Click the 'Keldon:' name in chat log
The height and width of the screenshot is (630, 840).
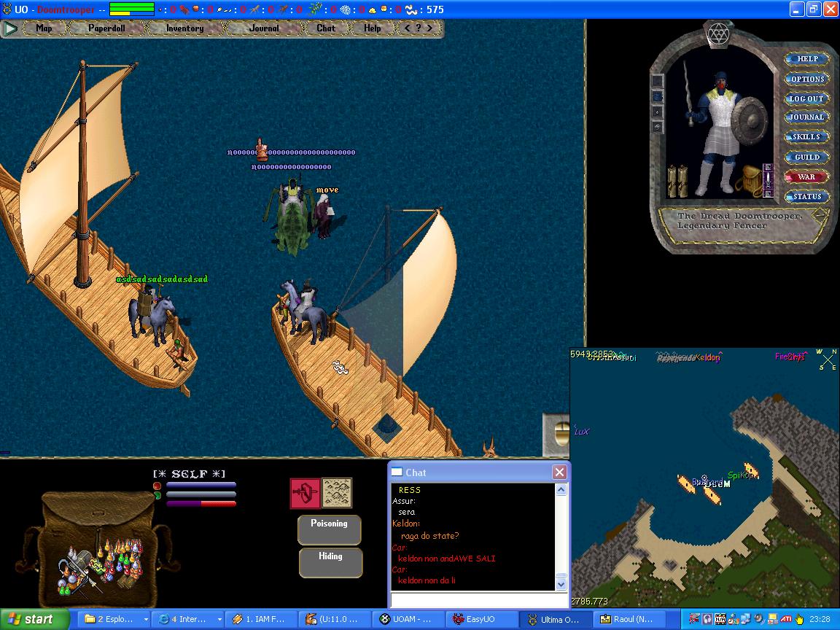[x=406, y=524]
